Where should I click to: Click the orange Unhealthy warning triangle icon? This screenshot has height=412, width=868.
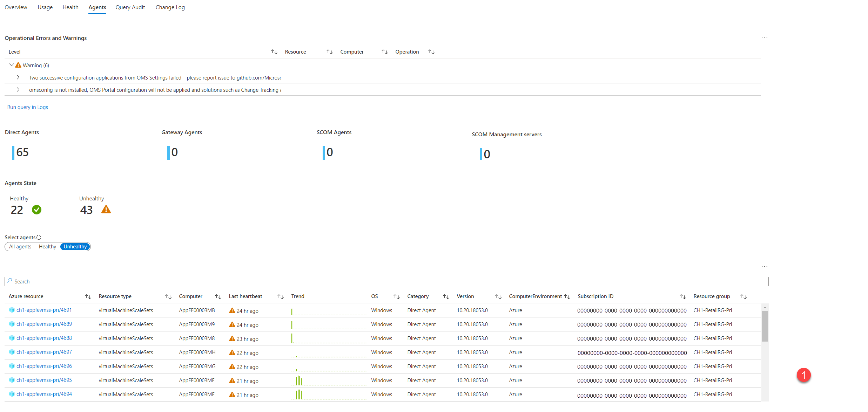point(106,210)
